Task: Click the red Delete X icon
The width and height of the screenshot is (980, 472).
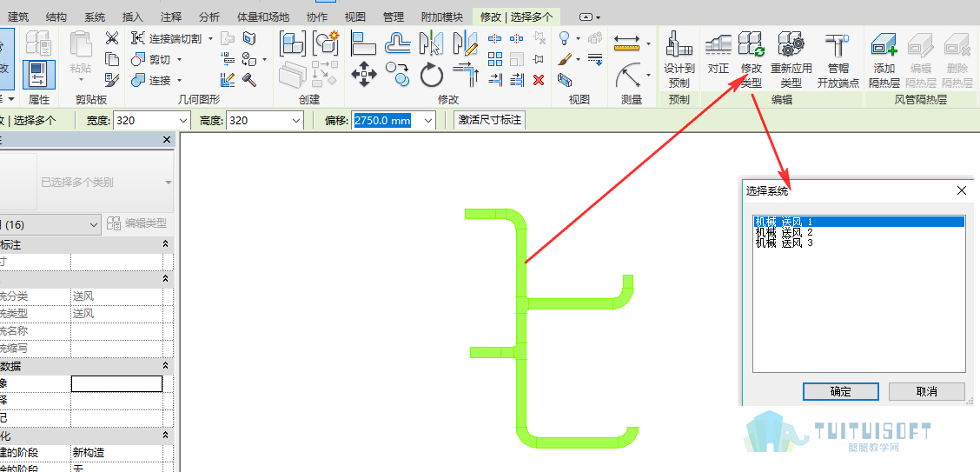Action: (x=538, y=79)
